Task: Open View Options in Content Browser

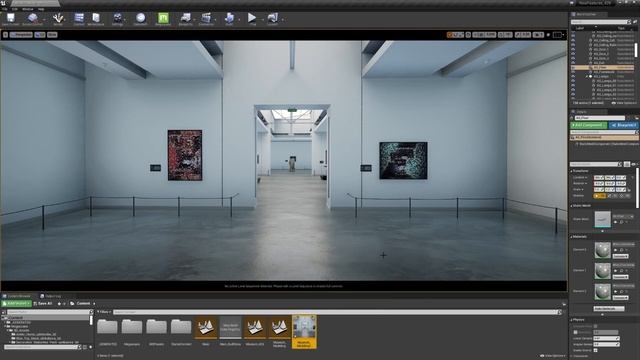Action: click(553, 356)
